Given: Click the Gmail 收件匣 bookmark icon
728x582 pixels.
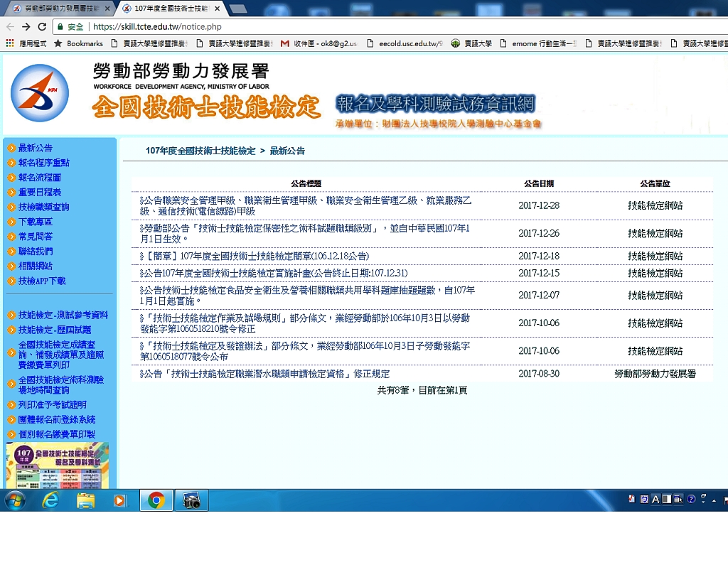Looking at the screenshot, I should (285, 43).
